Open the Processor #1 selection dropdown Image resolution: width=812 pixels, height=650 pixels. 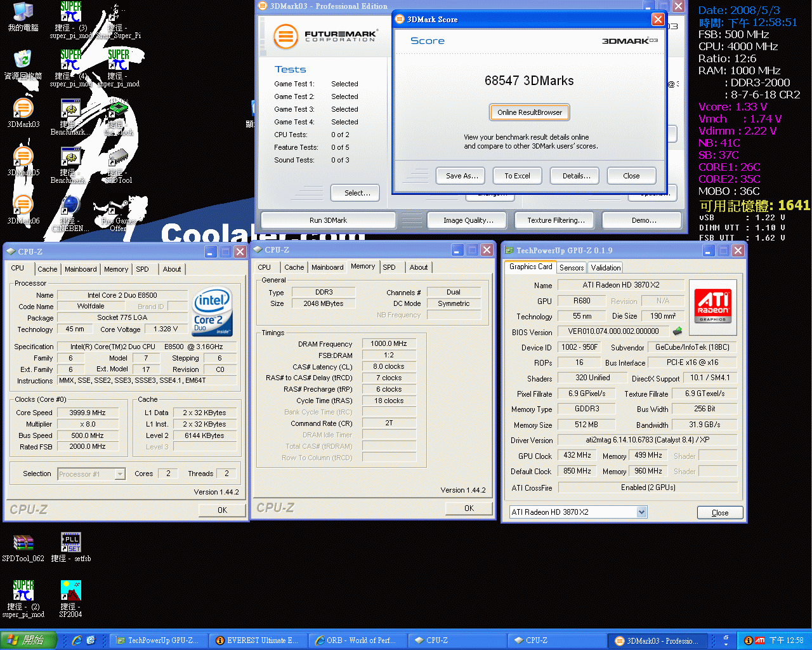point(120,474)
